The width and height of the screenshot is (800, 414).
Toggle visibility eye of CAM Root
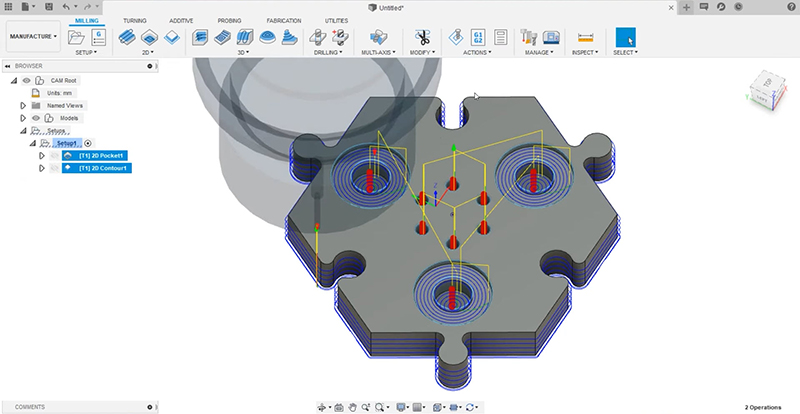coord(26,78)
